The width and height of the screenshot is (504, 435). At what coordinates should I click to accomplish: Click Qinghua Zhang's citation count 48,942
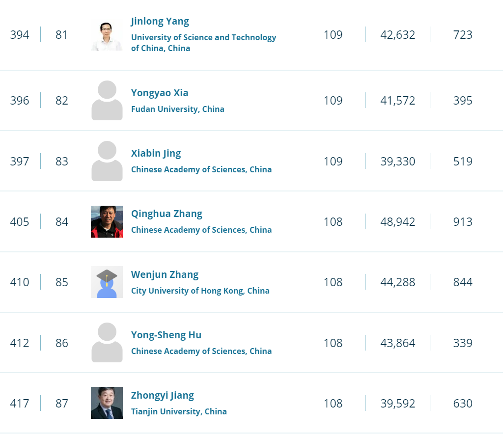(397, 222)
